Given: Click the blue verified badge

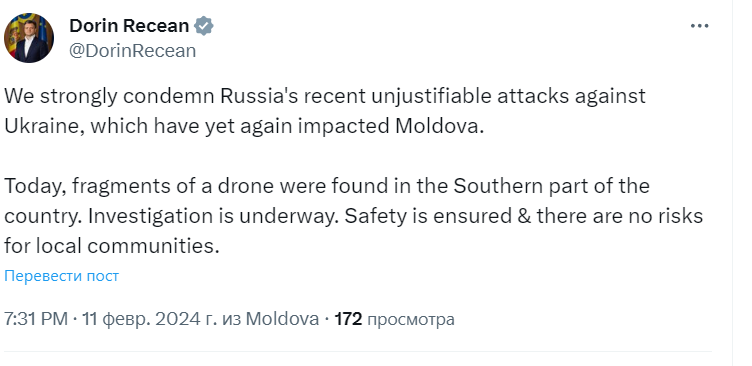Looking at the screenshot, I should pos(203,25).
